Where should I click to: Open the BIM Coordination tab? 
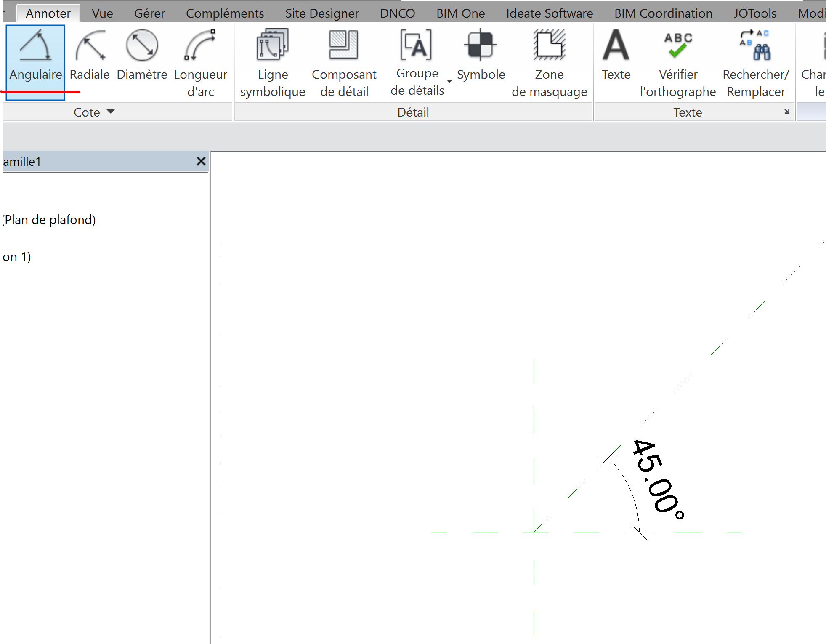(x=663, y=13)
